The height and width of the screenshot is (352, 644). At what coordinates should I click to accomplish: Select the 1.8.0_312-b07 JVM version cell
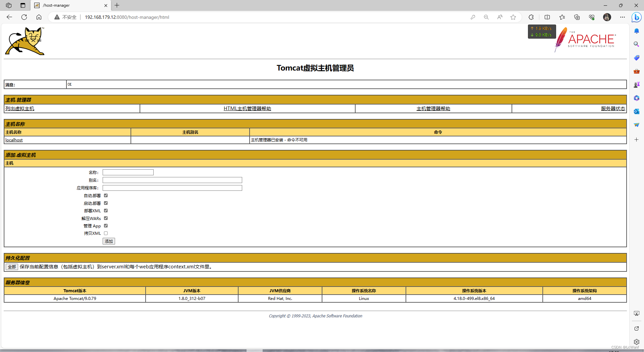click(192, 298)
